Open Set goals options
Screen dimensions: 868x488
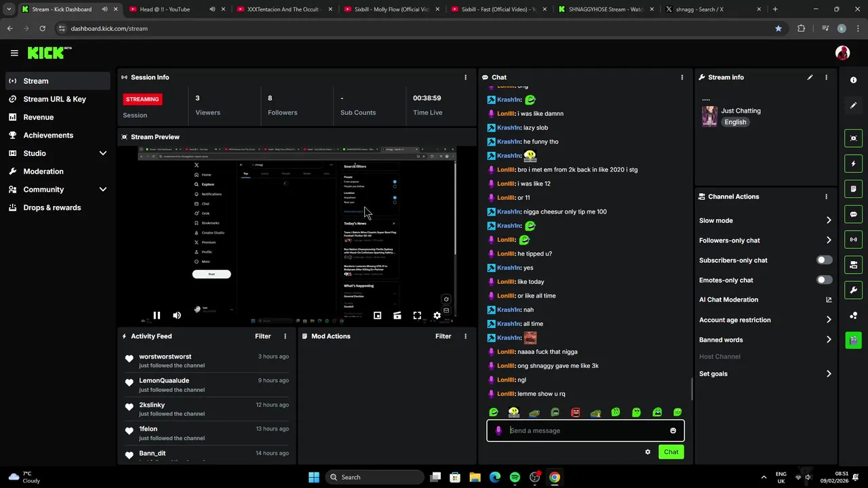[x=765, y=373]
